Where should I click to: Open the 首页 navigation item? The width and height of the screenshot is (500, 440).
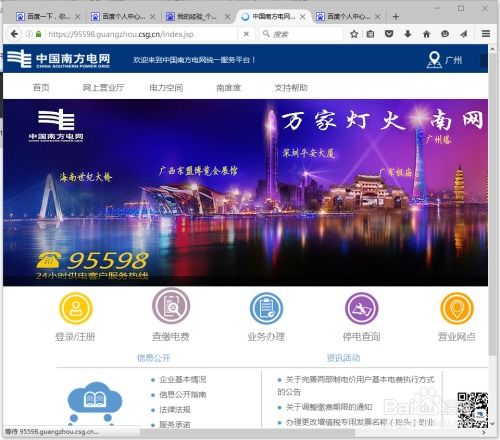[41, 88]
